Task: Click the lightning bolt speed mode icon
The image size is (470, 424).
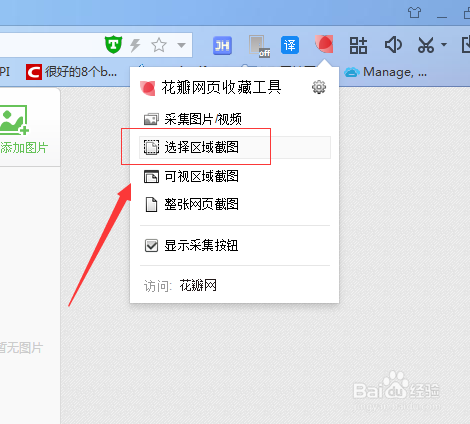Action: 135,45
